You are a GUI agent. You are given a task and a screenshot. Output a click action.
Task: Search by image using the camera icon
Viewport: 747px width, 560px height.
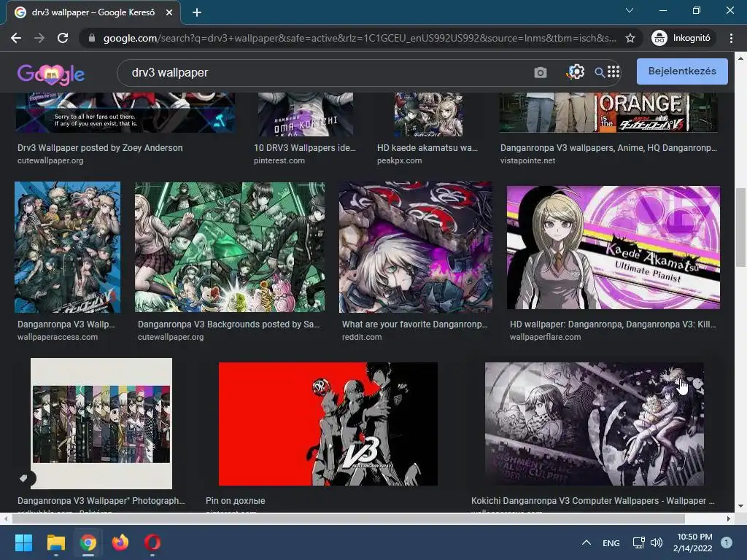click(x=541, y=72)
